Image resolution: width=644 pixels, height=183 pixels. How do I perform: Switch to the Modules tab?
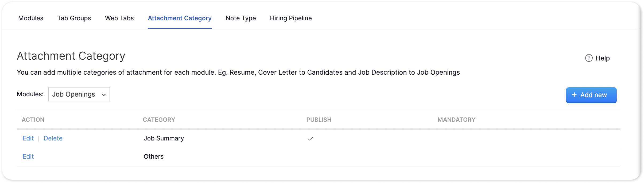pos(31,18)
